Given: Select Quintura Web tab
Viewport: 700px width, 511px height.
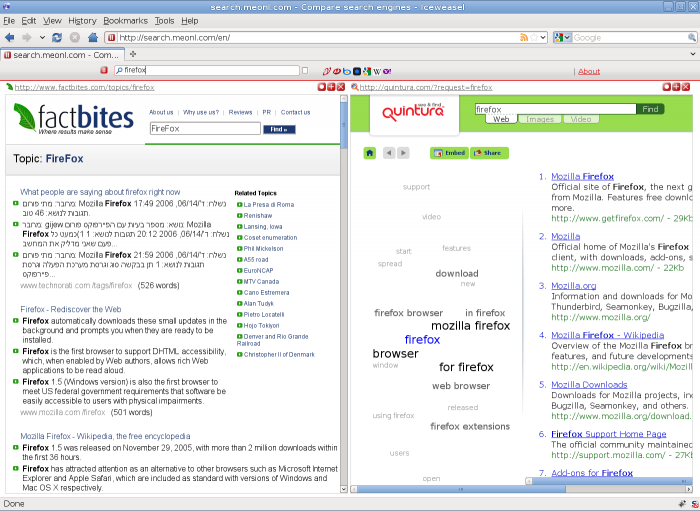Looking at the screenshot, I should [x=501, y=119].
